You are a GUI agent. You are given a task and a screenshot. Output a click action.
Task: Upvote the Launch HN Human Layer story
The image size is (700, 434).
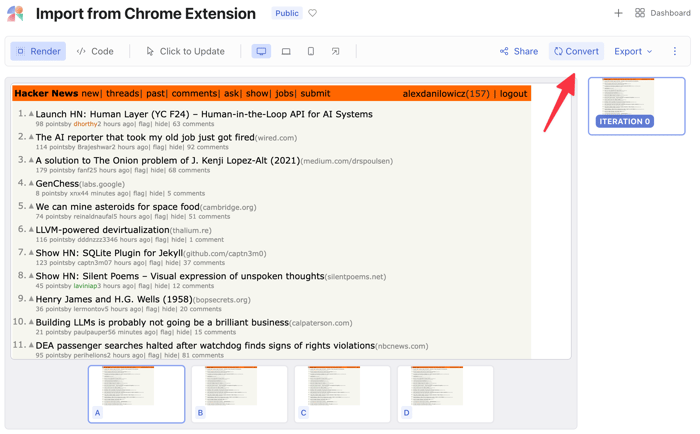coord(31,114)
